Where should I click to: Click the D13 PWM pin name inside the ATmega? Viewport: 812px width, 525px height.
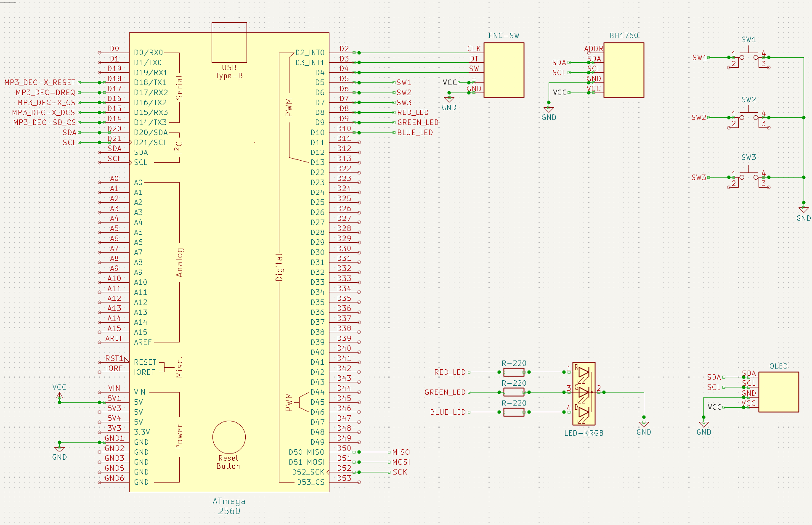click(x=318, y=162)
